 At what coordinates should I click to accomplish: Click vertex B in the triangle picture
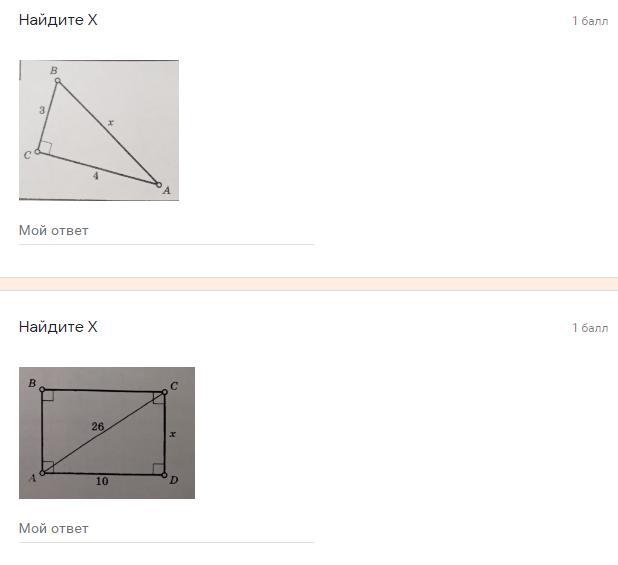(58, 80)
